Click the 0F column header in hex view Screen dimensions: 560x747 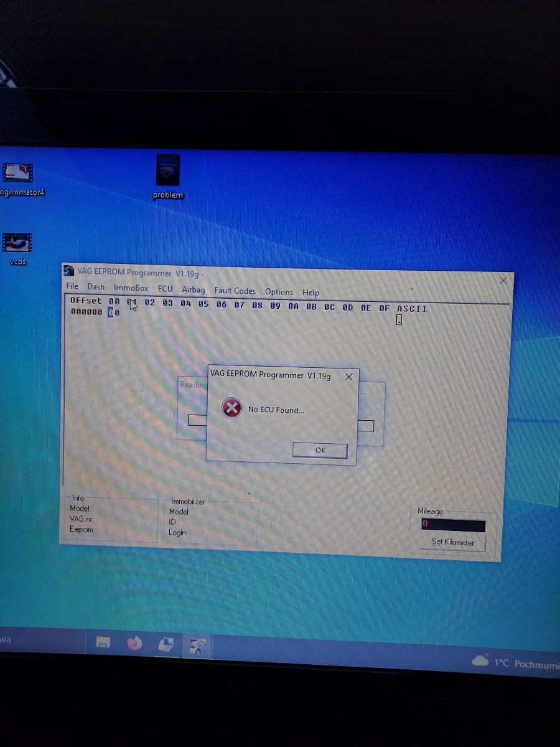click(x=384, y=308)
